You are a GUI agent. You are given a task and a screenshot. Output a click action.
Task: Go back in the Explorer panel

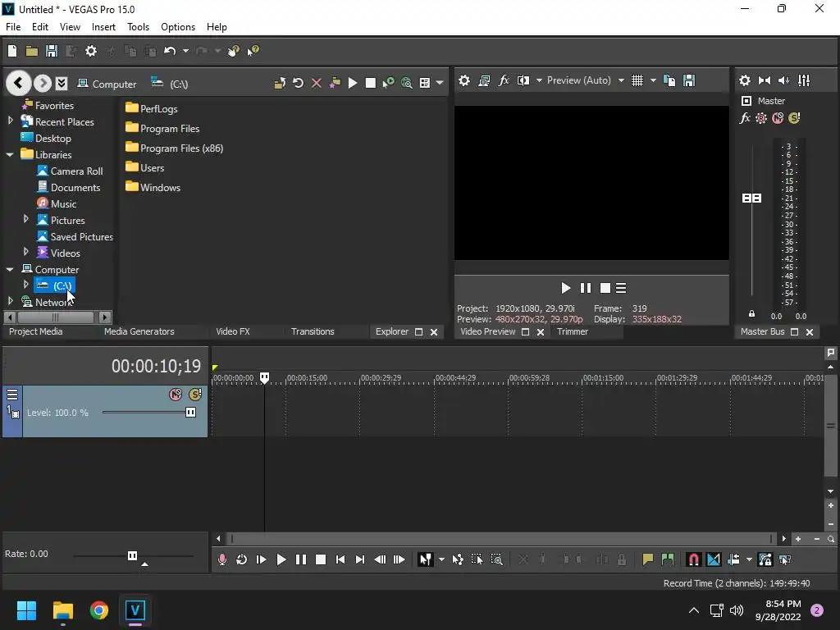(x=18, y=83)
